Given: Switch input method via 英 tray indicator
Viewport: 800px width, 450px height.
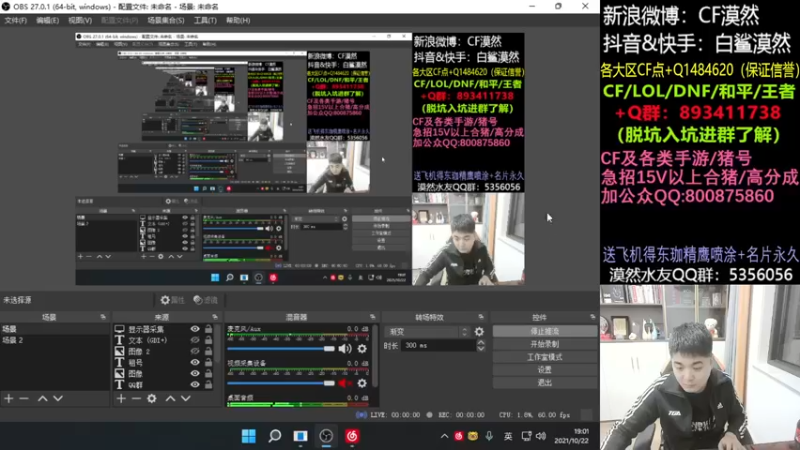Looking at the screenshot, I should pos(508,436).
